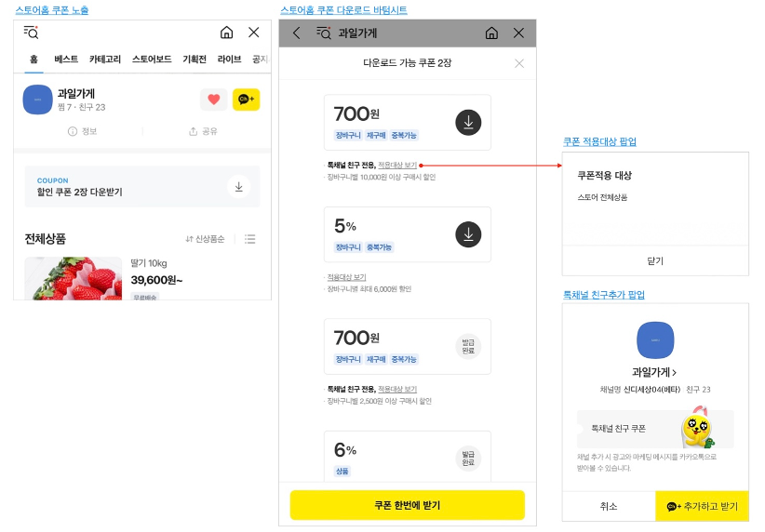Image resolution: width=765 pixels, height=532 pixels.
Task: Open the strawberry 딸기 10kg product thumbnail
Action: [x=74, y=278]
